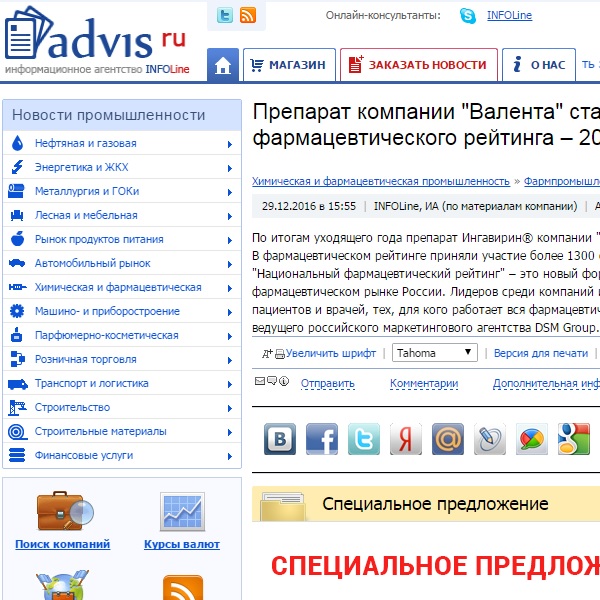Share article via LiveJournal pencil icon
Viewport: 600px width, 600px height.
coord(490,439)
